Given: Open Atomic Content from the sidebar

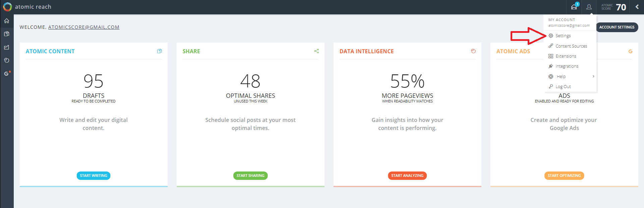Looking at the screenshot, I should tap(7, 34).
